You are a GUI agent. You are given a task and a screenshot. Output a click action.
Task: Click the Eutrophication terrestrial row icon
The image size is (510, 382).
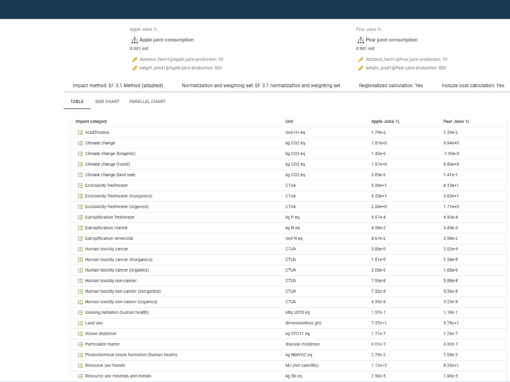click(80, 239)
